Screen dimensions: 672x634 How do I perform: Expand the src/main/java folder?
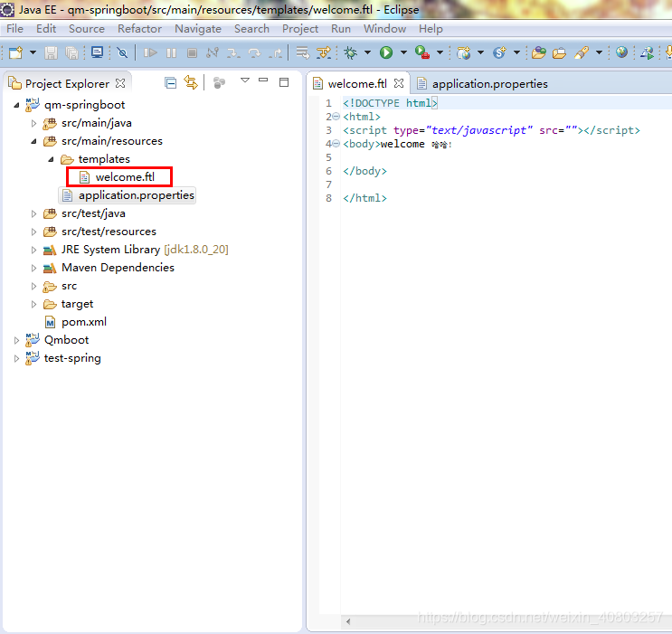tap(33, 124)
